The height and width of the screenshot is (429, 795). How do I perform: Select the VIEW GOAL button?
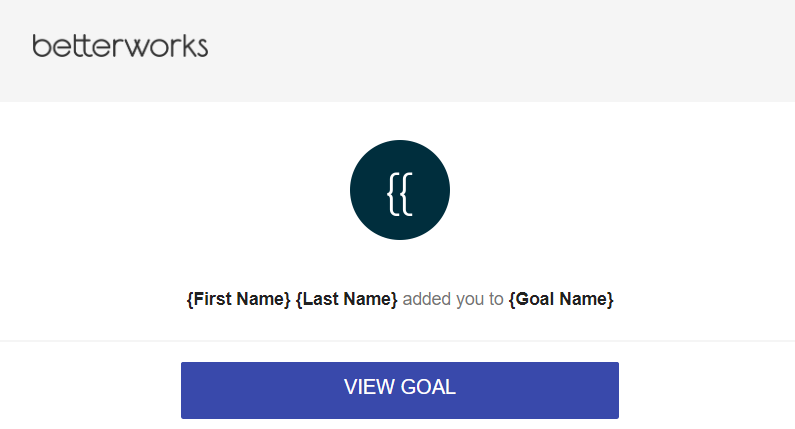pyautogui.click(x=400, y=390)
